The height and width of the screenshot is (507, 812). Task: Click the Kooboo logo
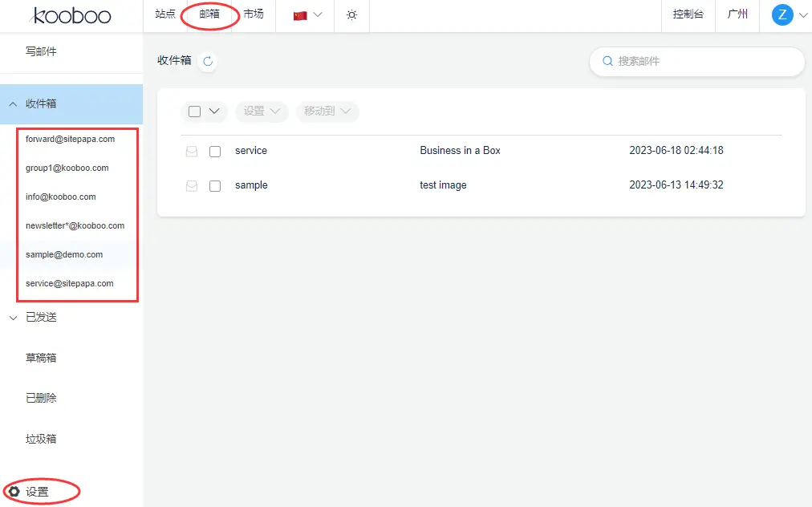pyautogui.click(x=72, y=15)
